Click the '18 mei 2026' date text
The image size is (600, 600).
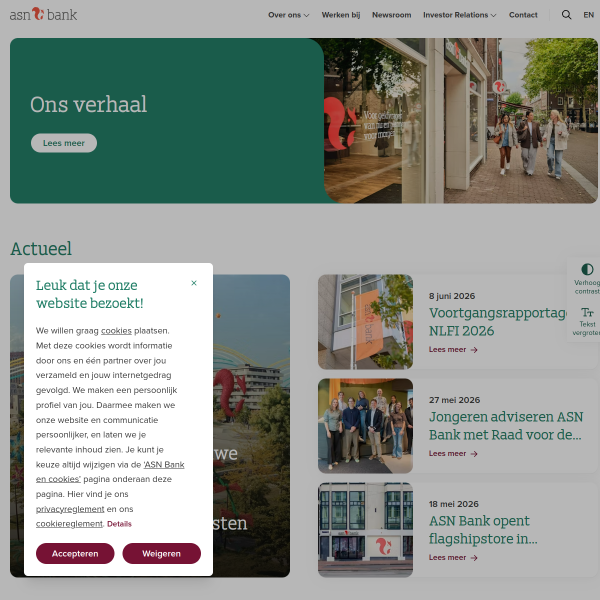point(453,504)
